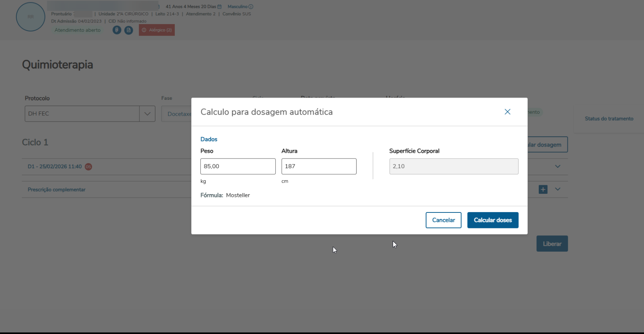
Task: Click the D1 - 25/02/2026 11:40 link
Action: point(54,167)
